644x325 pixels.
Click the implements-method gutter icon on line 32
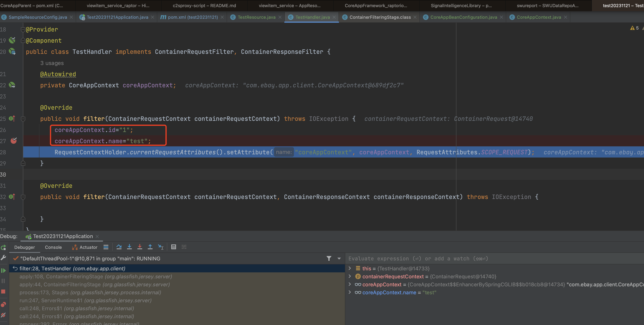(x=12, y=197)
